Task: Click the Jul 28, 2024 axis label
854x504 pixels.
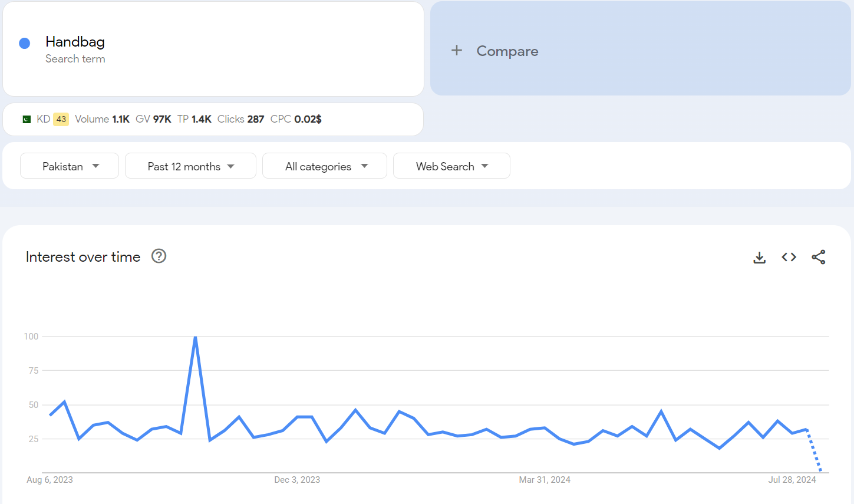Action: coord(792,480)
